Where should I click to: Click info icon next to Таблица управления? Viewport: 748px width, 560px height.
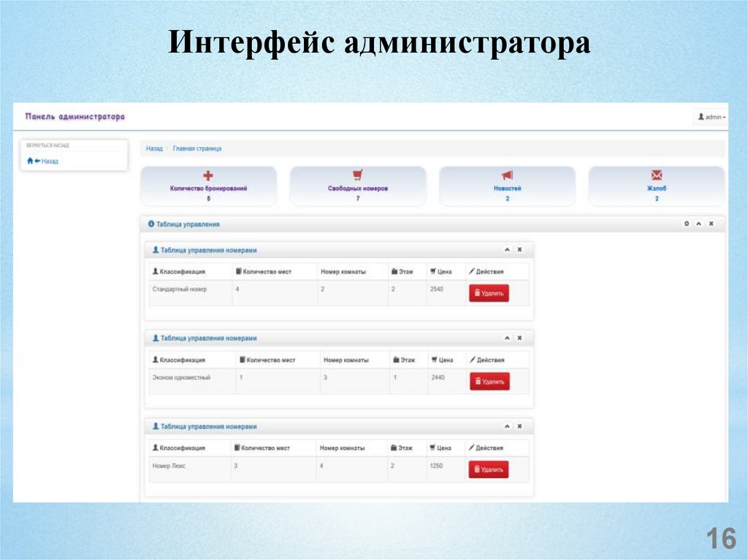(x=151, y=223)
